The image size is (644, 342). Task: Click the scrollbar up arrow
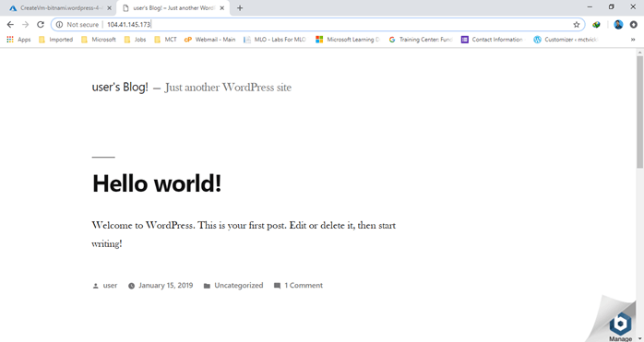pos(640,53)
